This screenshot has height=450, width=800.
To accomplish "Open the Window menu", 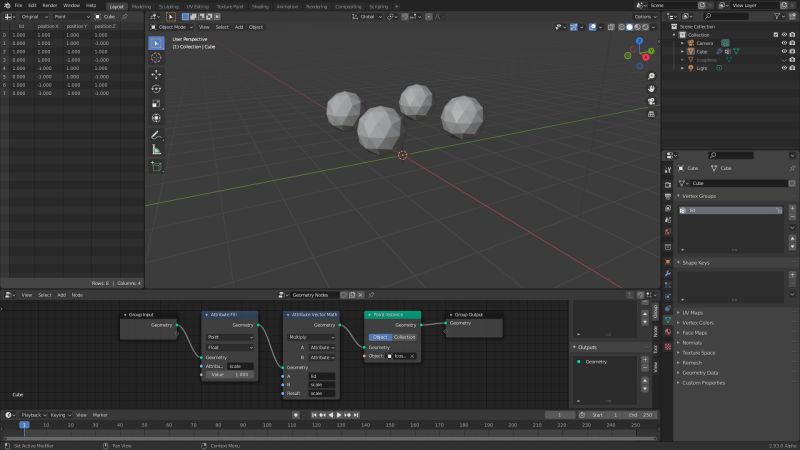I will [71, 6].
